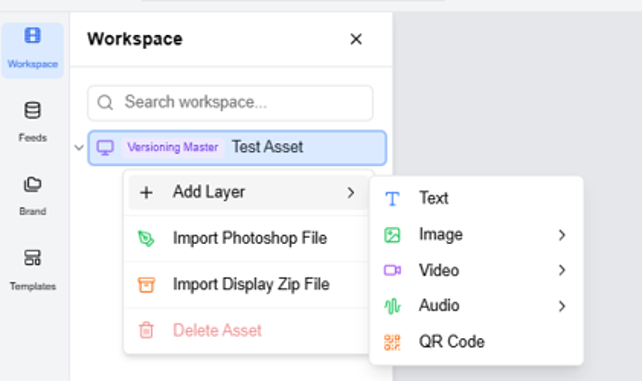The height and width of the screenshot is (381, 642).
Task: Click the blue T text icon
Action: (x=392, y=199)
